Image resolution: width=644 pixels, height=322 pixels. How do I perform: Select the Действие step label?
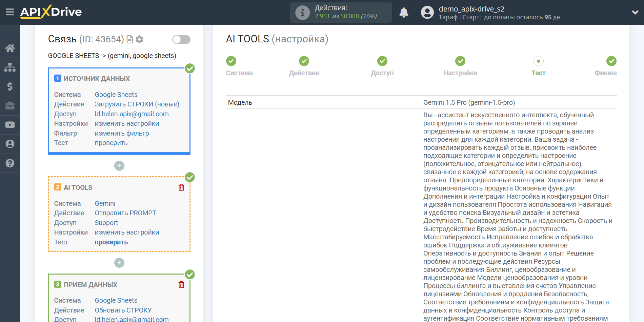304,73
